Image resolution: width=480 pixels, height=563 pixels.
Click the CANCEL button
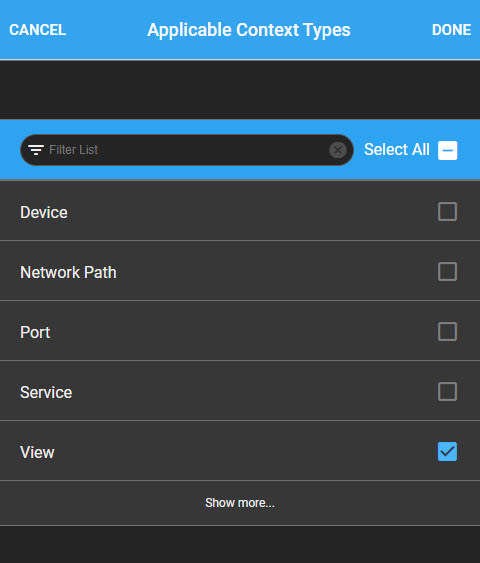[x=38, y=30]
